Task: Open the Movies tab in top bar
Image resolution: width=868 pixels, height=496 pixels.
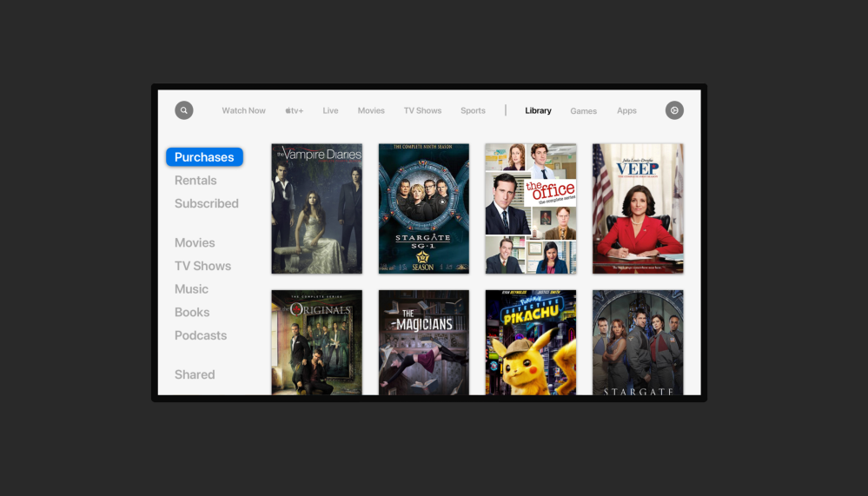Action: [x=371, y=111]
